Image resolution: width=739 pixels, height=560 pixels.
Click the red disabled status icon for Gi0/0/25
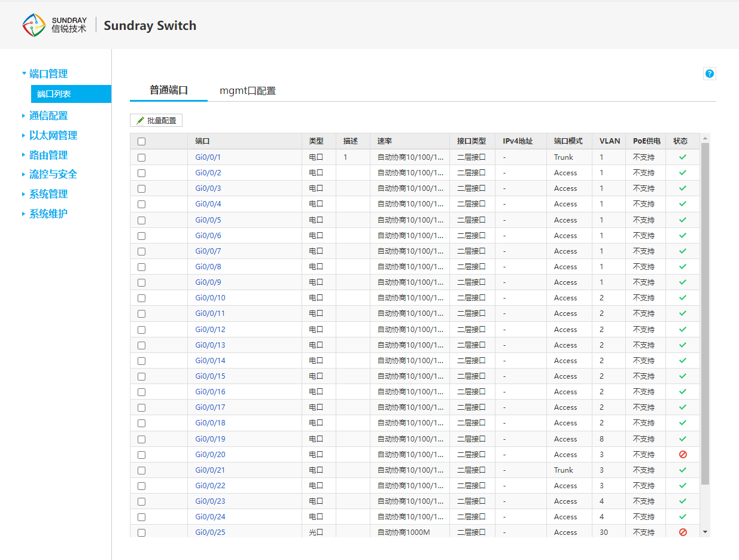tap(683, 532)
